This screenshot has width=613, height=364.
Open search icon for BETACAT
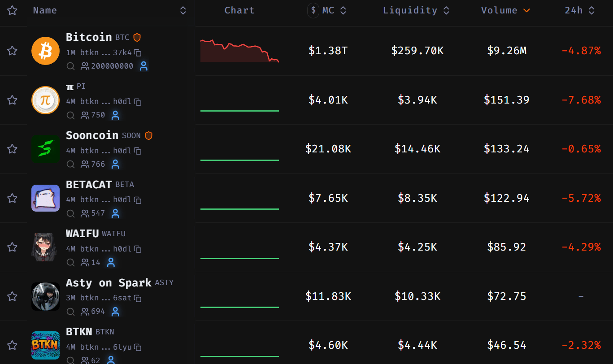point(70,213)
